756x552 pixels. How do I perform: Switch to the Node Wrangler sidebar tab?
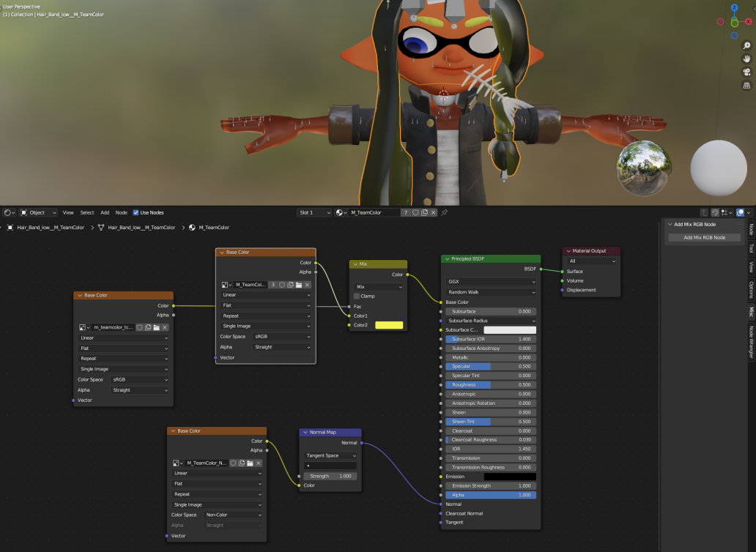coord(751,342)
